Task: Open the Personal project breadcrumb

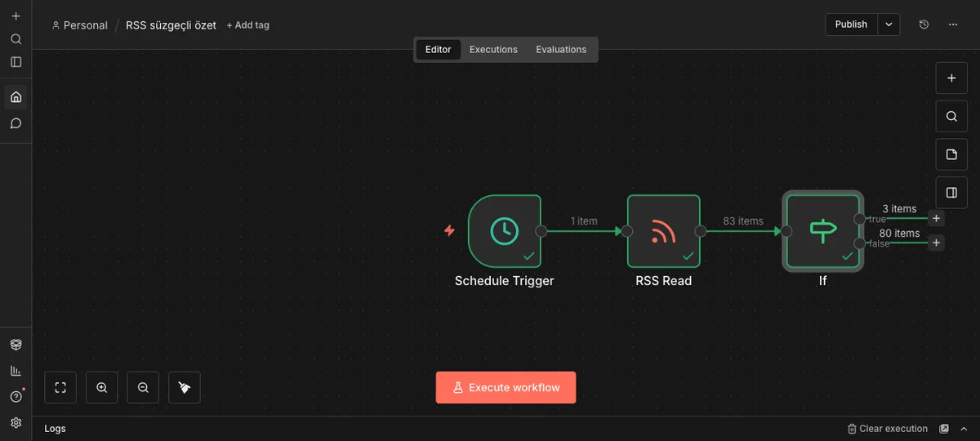Action: pos(79,25)
